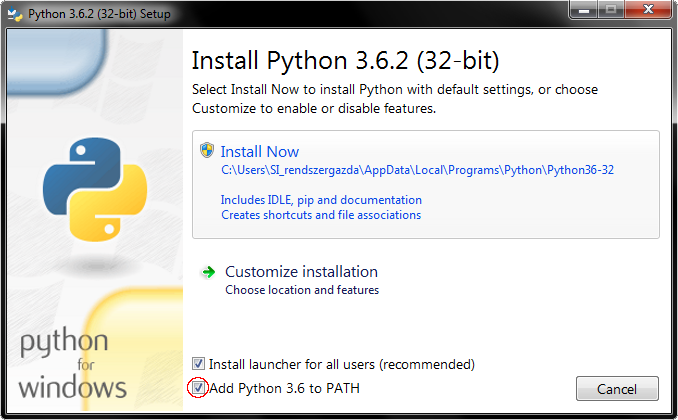Click the green arrow beside Customize installation
The image size is (678, 420).
pyautogui.click(x=208, y=272)
